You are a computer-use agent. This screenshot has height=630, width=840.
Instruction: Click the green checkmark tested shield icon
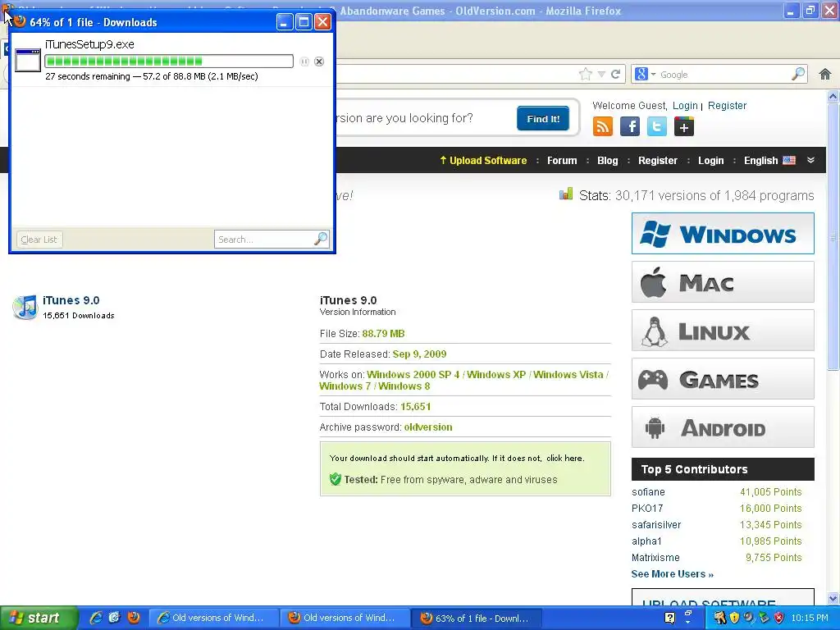tap(336, 479)
